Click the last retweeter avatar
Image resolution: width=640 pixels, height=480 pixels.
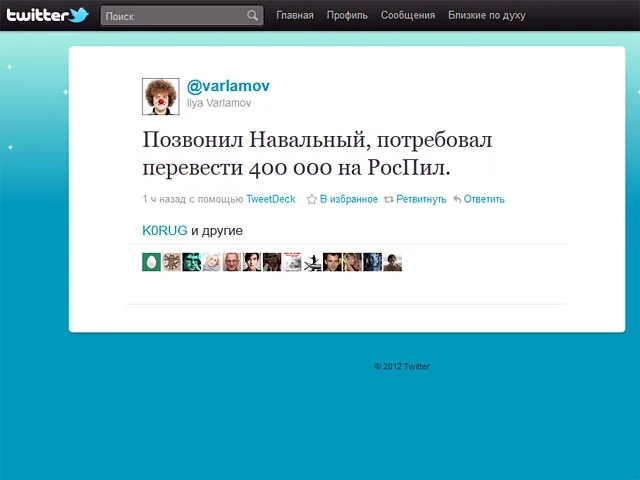point(392,262)
